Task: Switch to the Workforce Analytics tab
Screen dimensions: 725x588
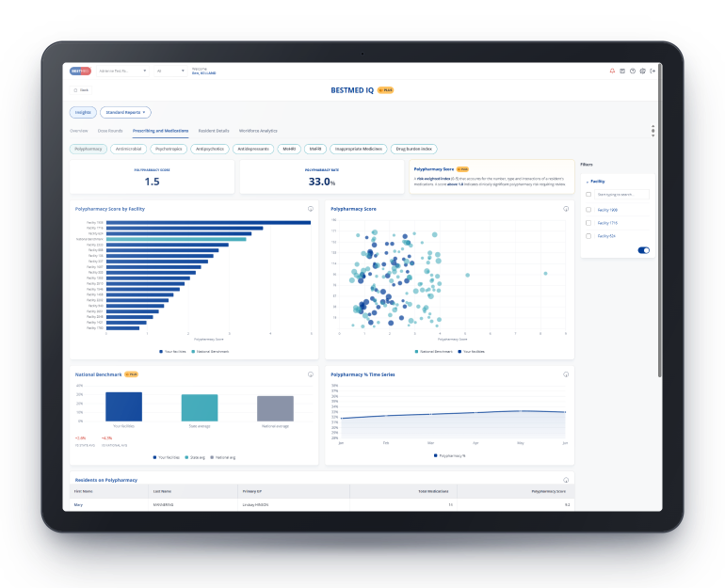Action: [x=258, y=131]
